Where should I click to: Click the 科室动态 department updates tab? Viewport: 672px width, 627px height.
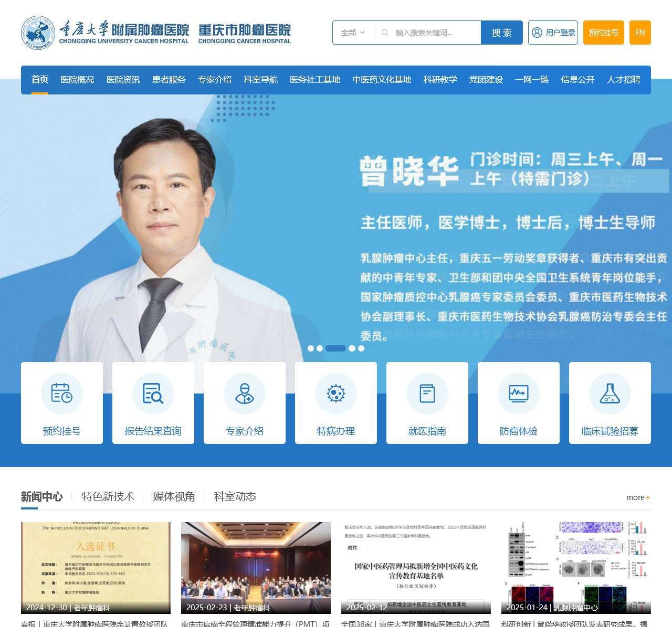235,496
